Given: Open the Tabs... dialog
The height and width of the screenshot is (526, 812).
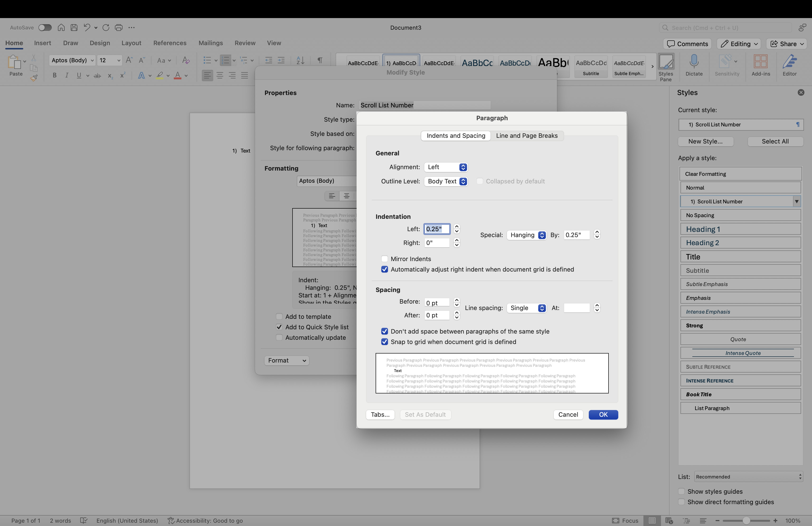Looking at the screenshot, I should [x=380, y=414].
